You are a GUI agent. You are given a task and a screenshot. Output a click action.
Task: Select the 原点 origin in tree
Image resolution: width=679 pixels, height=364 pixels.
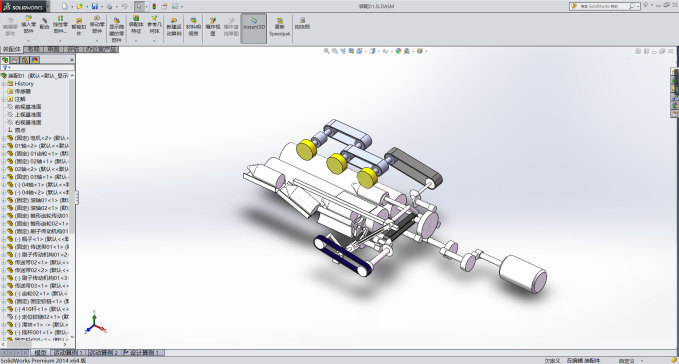[20, 130]
